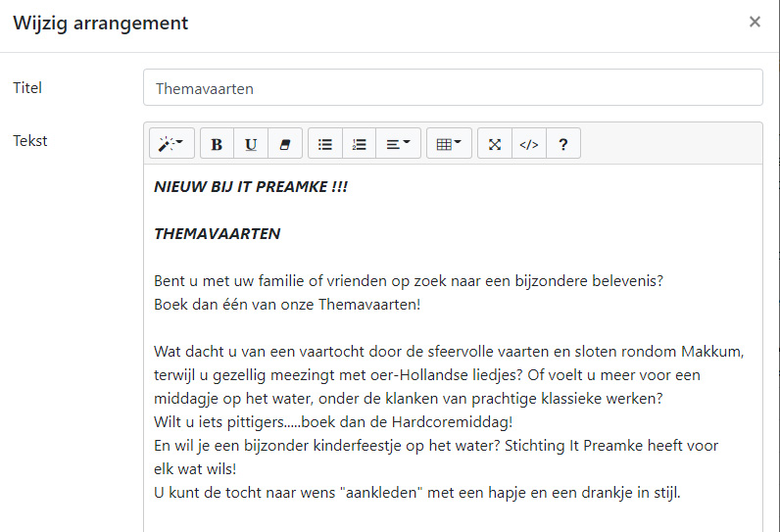Toggle underline formatting
Screen dimensions: 780x532
251,144
